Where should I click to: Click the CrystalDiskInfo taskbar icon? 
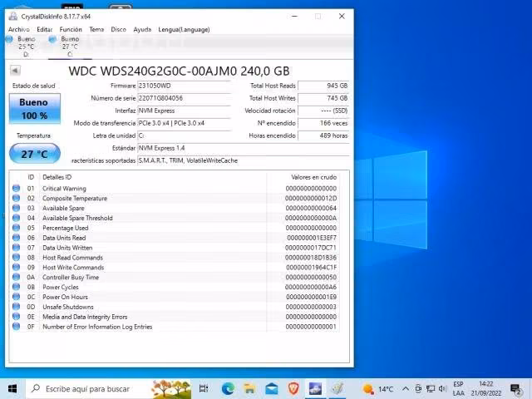tap(315, 389)
